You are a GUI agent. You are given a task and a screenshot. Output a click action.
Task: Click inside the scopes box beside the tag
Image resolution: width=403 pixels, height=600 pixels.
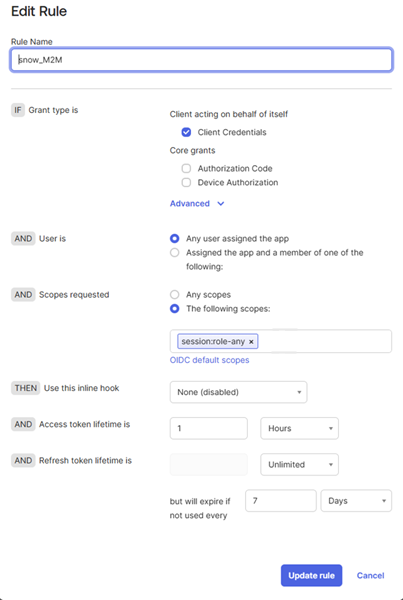tap(325, 341)
